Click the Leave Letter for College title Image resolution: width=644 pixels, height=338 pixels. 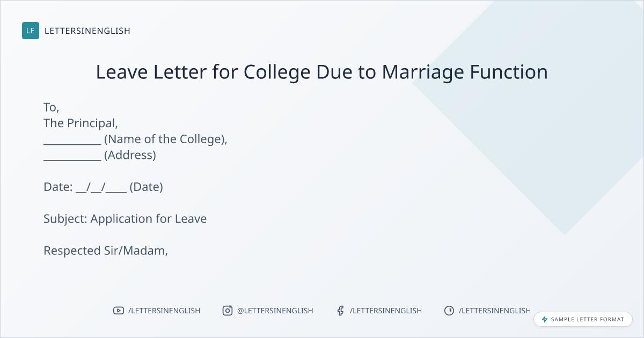(x=322, y=72)
